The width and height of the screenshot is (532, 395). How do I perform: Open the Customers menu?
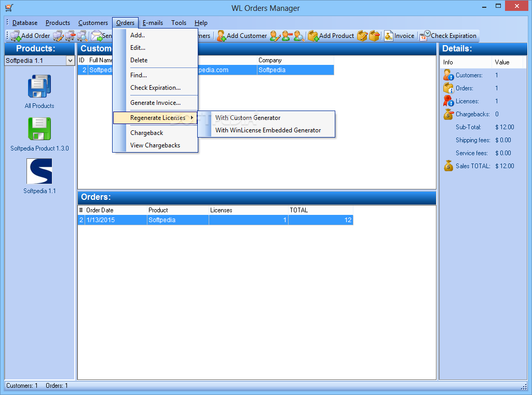93,23
